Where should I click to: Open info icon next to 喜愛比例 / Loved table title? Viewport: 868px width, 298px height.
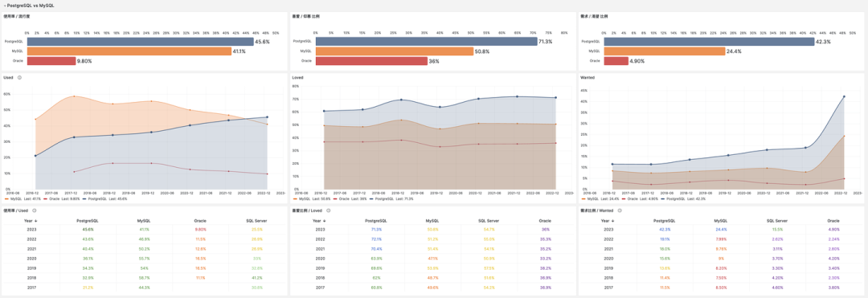pyautogui.click(x=328, y=210)
